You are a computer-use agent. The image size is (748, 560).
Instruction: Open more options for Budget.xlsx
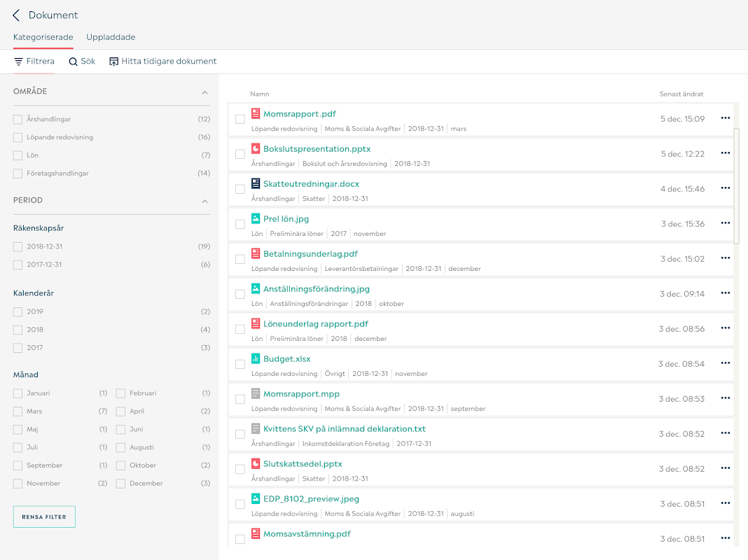click(x=725, y=363)
